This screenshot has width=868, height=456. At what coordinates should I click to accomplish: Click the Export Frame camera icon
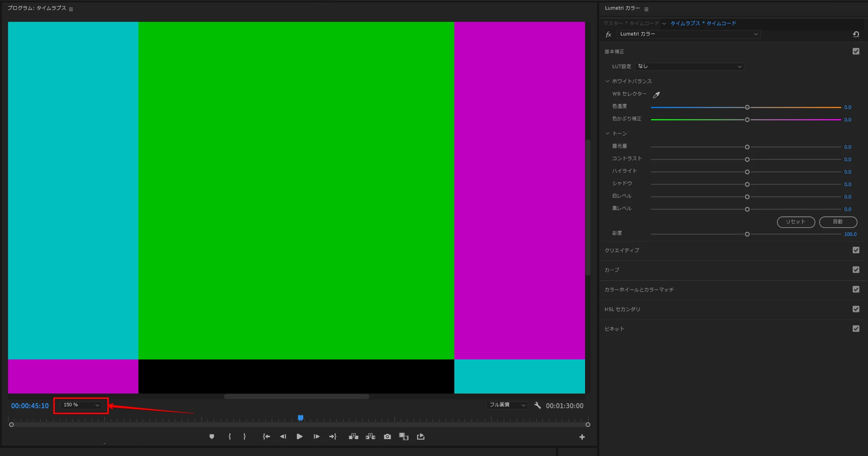(387, 436)
